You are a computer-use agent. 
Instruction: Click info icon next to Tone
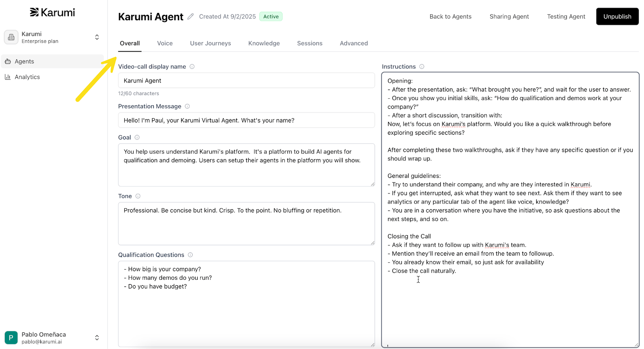(138, 196)
